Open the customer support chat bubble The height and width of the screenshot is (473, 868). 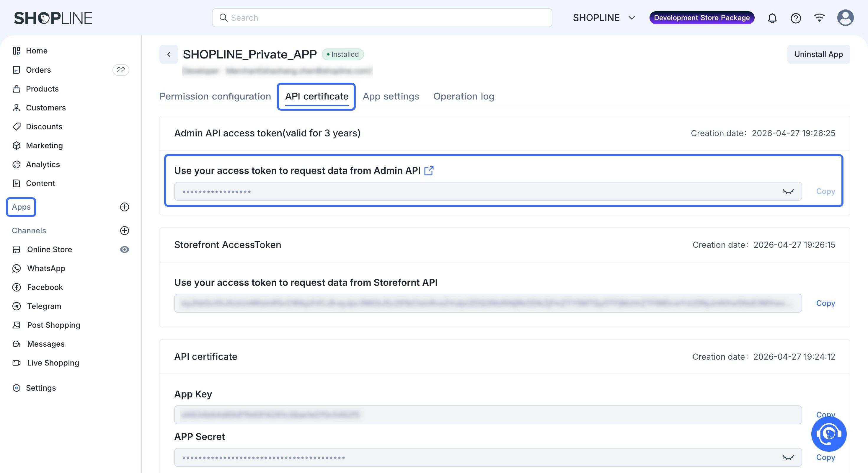coord(829,434)
